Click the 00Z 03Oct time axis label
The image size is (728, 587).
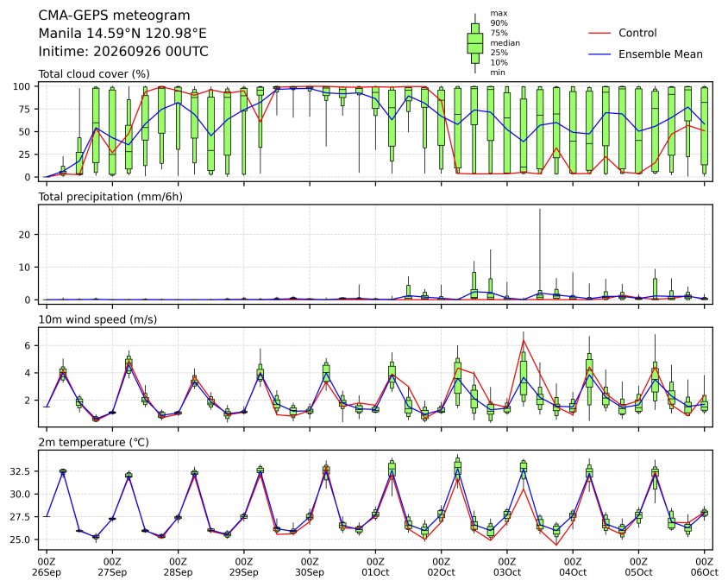pos(507,567)
